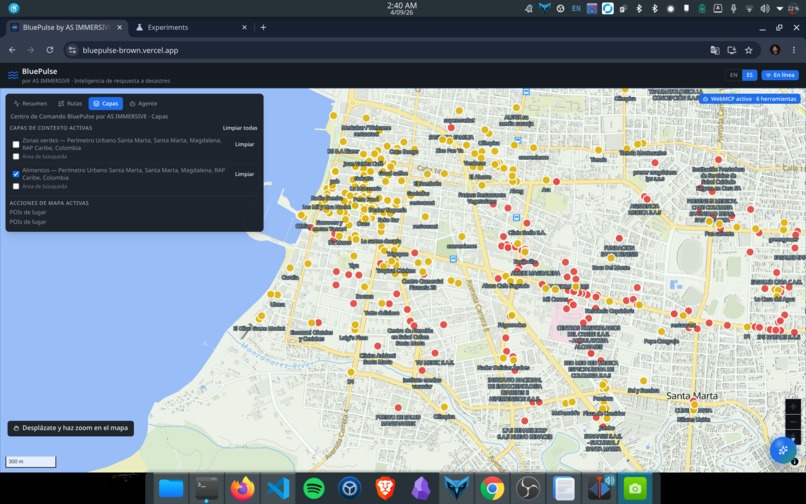The image size is (806, 504).
Task: Zoom out on the map
Action: [793, 422]
